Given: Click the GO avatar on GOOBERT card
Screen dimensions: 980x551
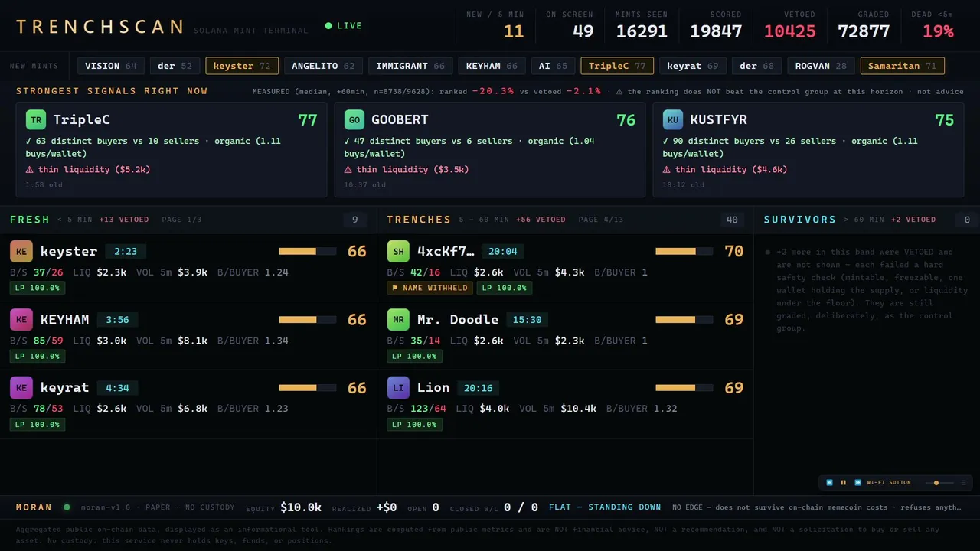Looking at the screenshot, I should (354, 120).
